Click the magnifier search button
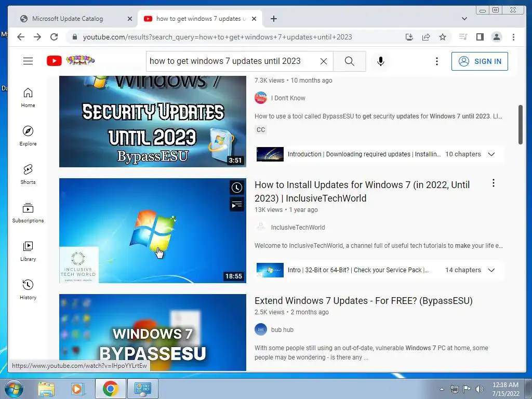The width and height of the screenshot is (532, 399). (350, 61)
